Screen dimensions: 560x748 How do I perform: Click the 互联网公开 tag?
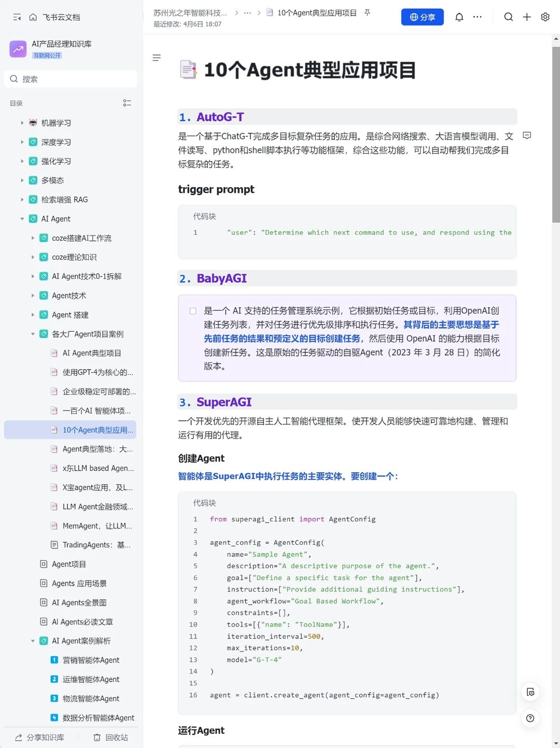[x=47, y=55]
